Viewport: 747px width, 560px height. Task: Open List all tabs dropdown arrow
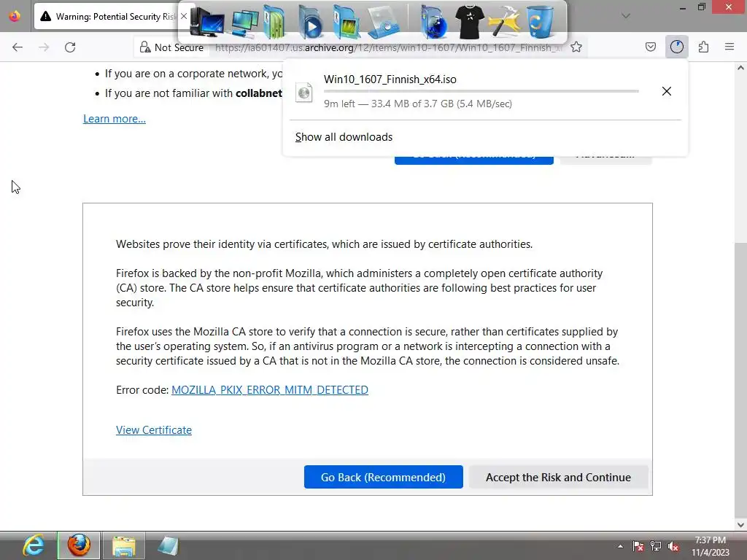click(626, 16)
